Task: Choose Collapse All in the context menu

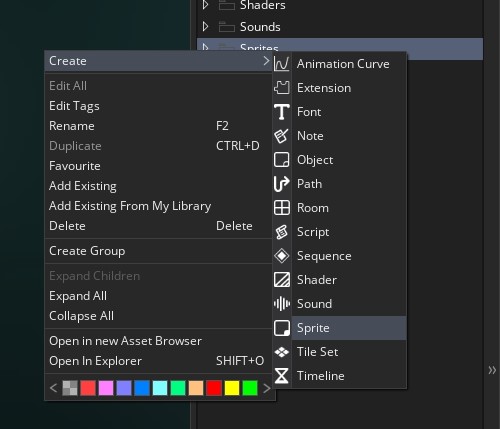Action: pyautogui.click(x=158, y=316)
